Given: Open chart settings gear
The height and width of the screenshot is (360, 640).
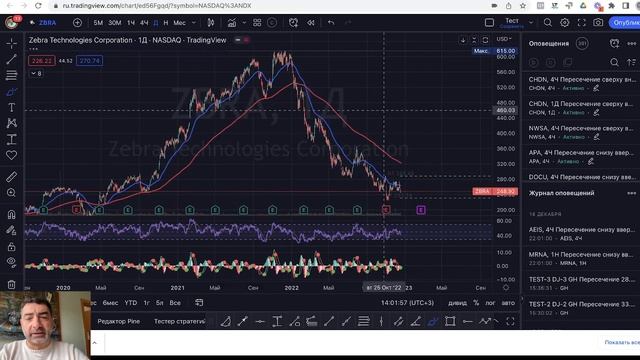Looking at the screenshot, I should [564, 23].
